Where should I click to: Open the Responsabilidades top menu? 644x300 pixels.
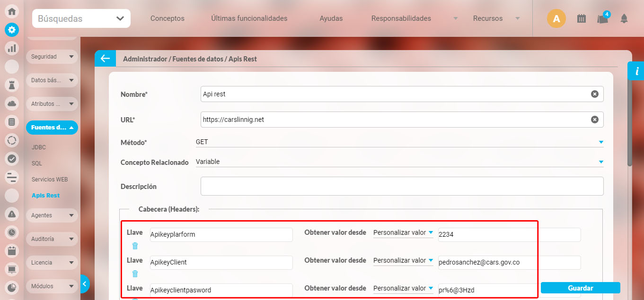pyautogui.click(x=401, y=18)
